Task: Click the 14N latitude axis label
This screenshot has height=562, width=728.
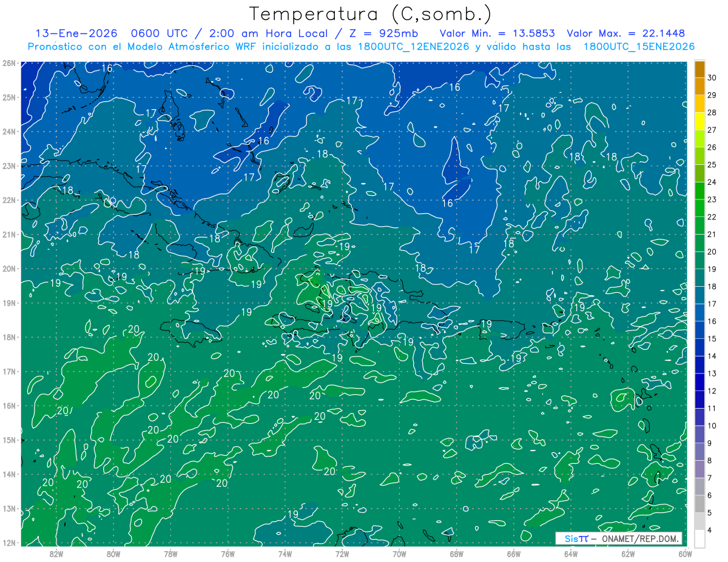Action: point(8,474)
